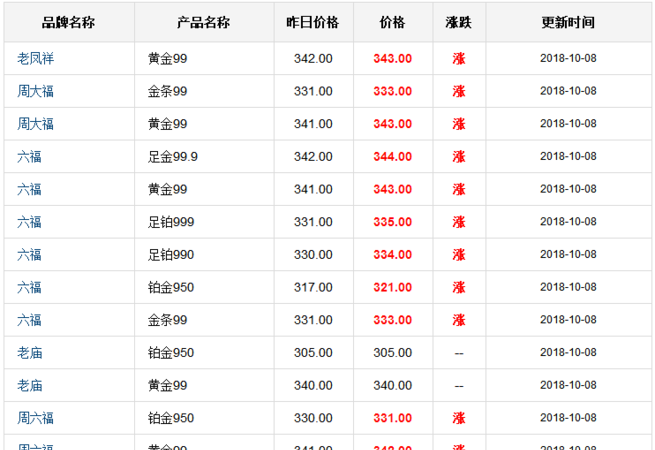Open the 老凤祥 brand link
655x450 pixels.
tap(36, 58)
